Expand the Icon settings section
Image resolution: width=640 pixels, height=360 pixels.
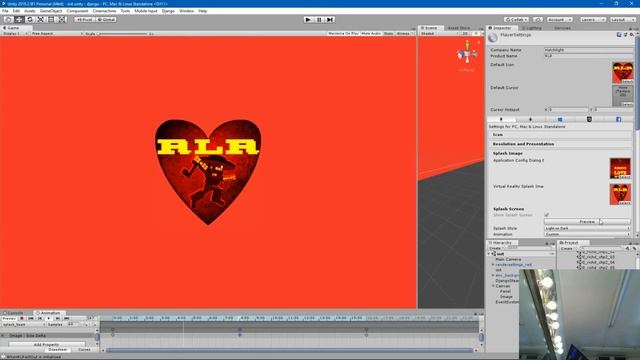point(560,135)
